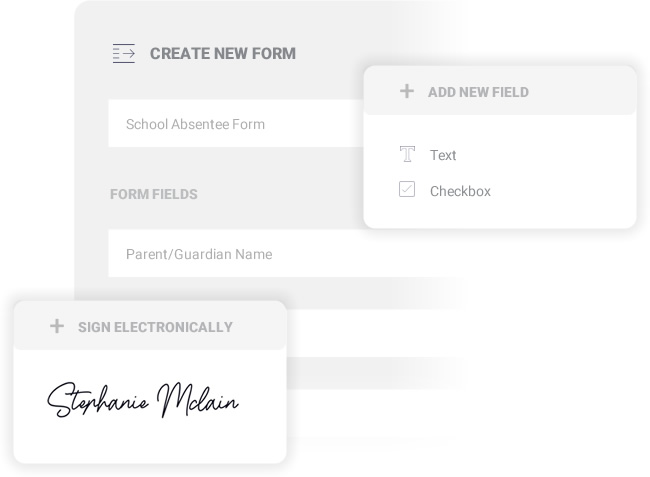Select the T text-field icon
This screenshot has height=477, width=650.
[x=407, y=154]
